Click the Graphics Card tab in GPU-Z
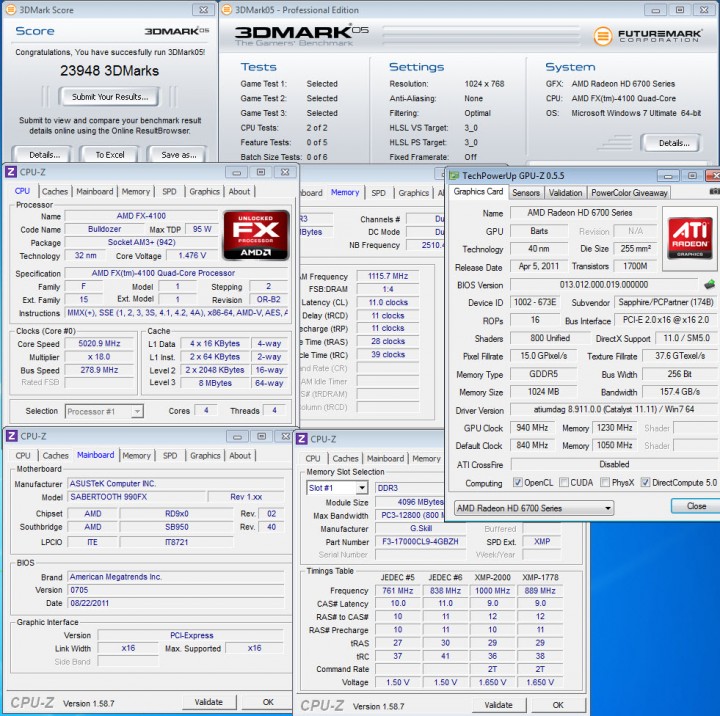720x716 pixels. [478, 192]
